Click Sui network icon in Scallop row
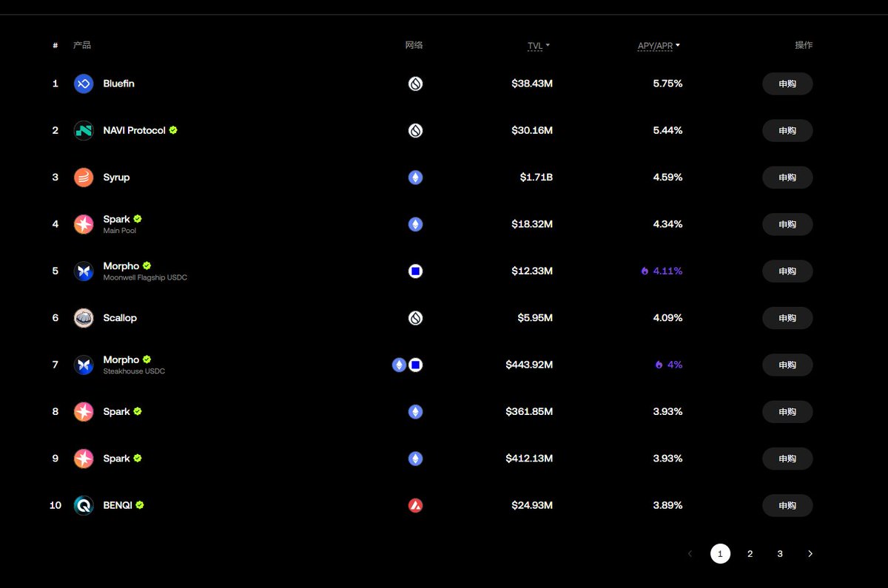This screenshot has height=588, width=888. tap(415, 318)
